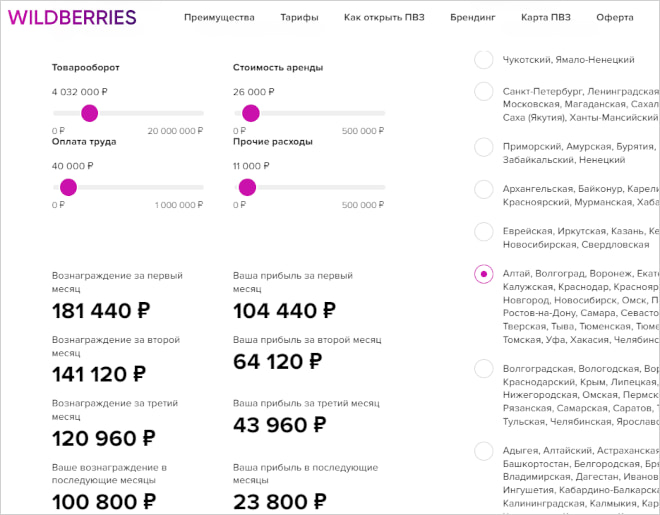Select the Волгоградская, Вологодская region radio
The image size is (660, 515).
pos(484,368)
